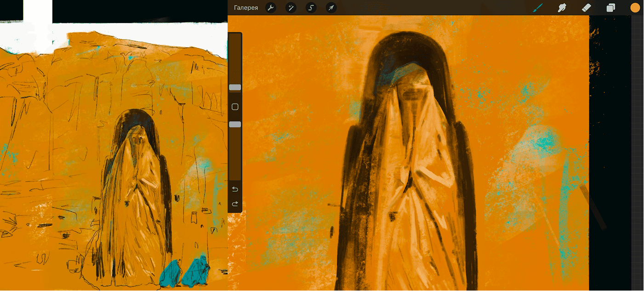This screenshot has width=644, height=291.
Task: Open the orange active color swatch
Action: (x=635, y=8)
